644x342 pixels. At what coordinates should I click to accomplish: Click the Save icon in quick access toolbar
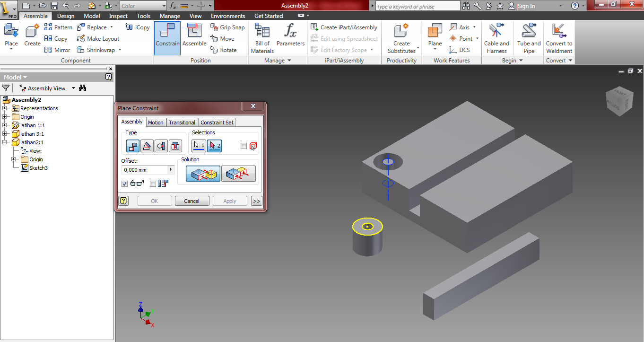54,6
